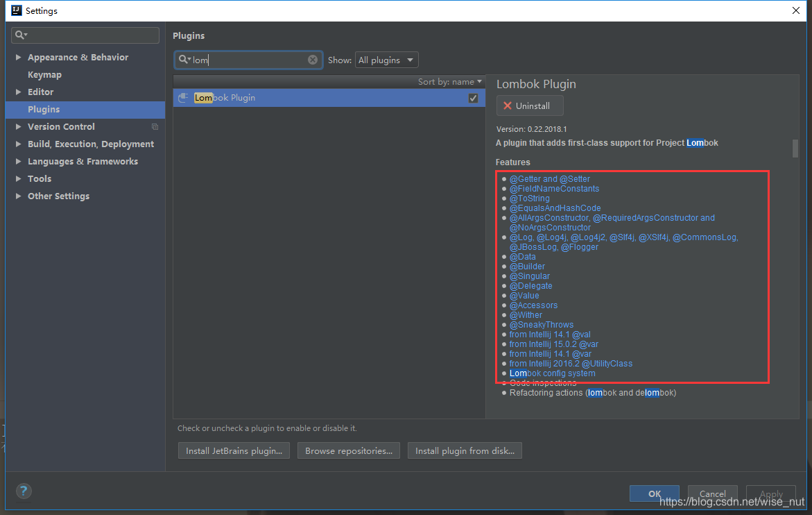
Task: Click the plugin search magnifier icon
Action: click(183, 60)
